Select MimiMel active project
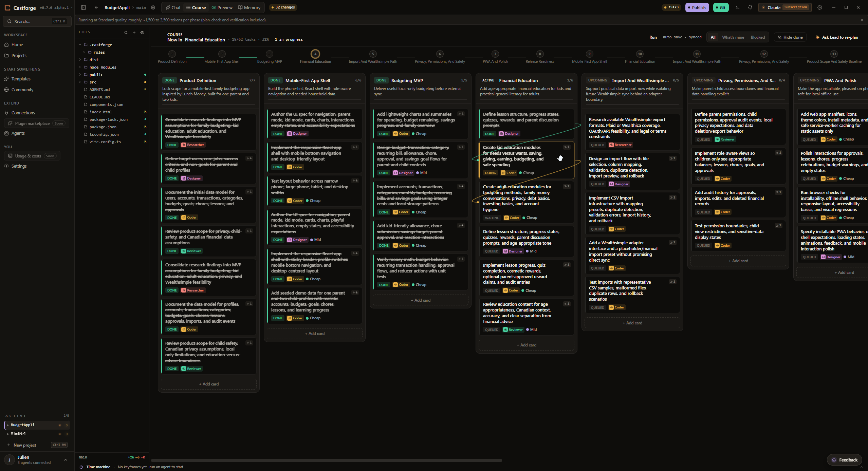868x471 pixels. point(18,434)
